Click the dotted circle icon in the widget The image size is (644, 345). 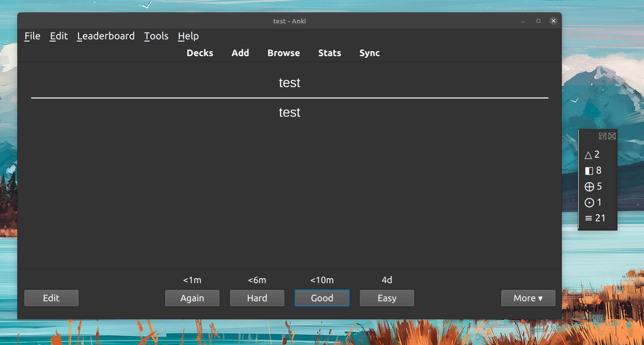(x=589, y=203)
